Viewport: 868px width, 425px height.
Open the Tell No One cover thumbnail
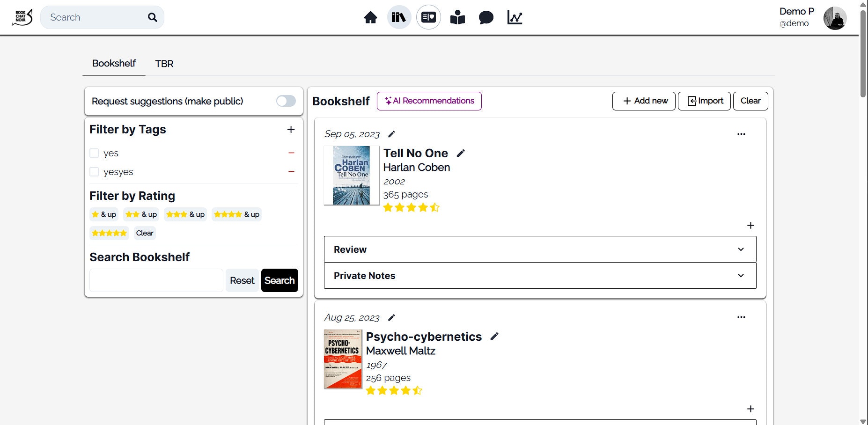tap(351, 176)
